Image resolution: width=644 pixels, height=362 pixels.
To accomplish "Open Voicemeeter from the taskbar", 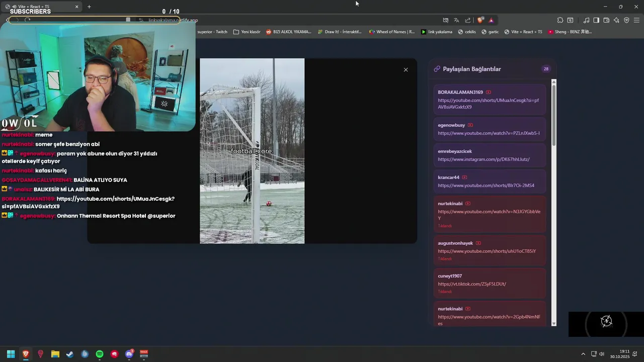I will tap(144, 354).
